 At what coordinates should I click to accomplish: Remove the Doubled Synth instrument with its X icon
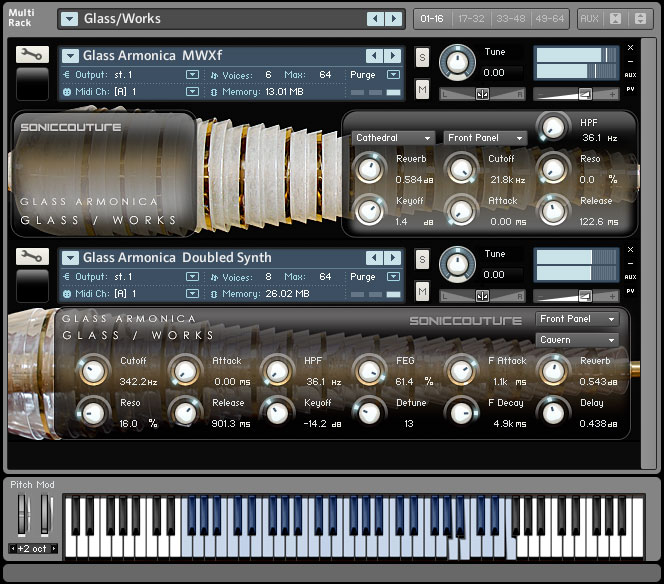pyautogui.click(x=631, y=249)
